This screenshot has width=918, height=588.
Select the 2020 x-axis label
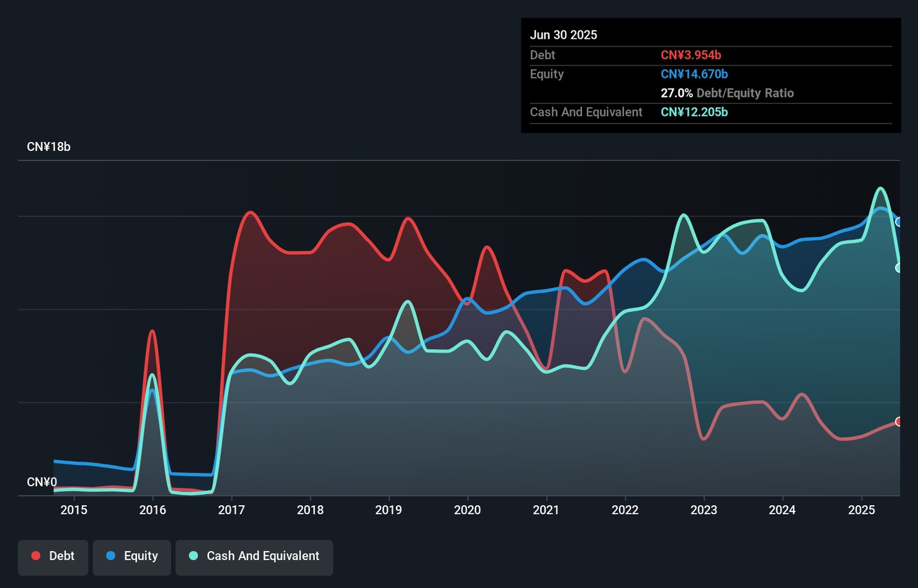(467, 510)
